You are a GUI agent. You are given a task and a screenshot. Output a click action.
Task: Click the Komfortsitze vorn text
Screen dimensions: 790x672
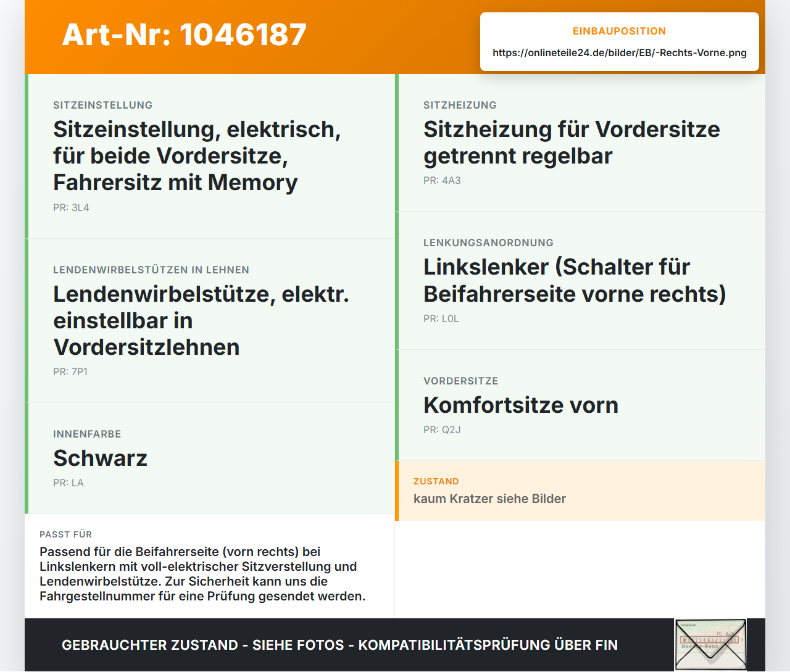[521, 405]
